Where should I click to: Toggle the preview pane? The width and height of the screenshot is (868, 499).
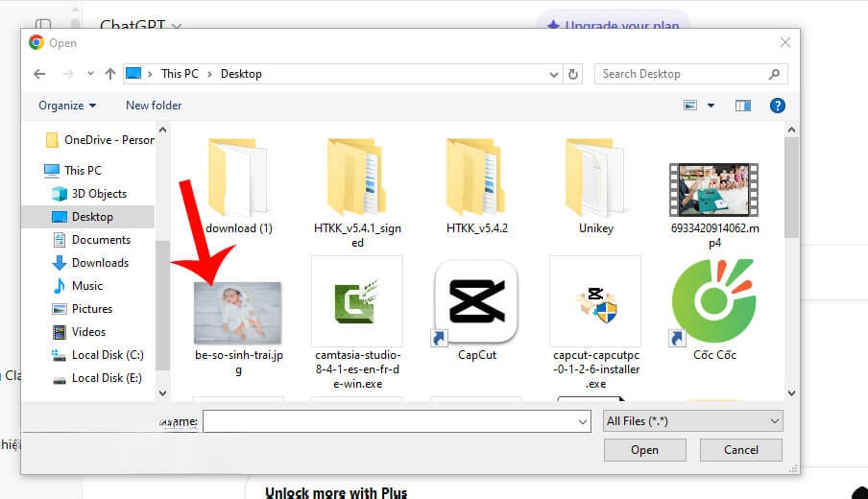click(x=743, y=106)
